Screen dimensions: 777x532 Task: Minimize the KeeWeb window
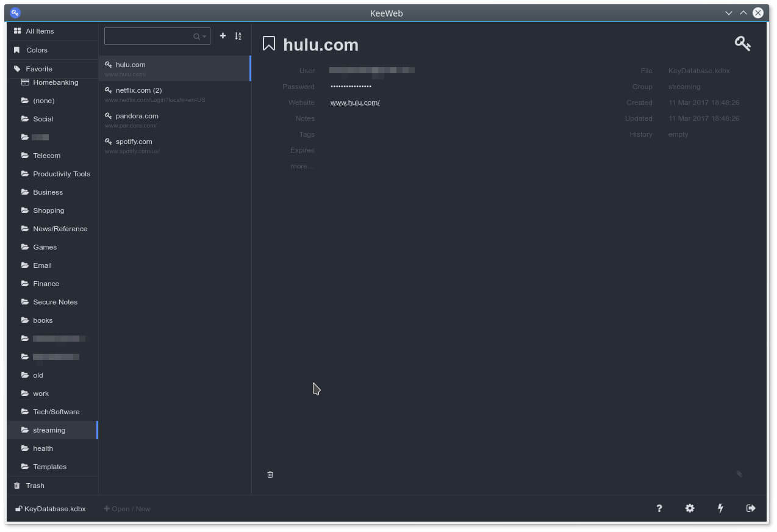[728, 13]
